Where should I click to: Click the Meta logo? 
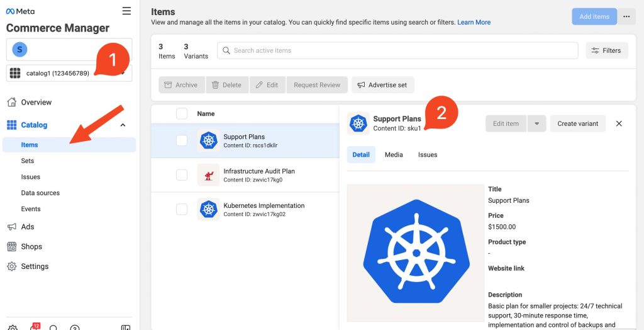point(19,11)
